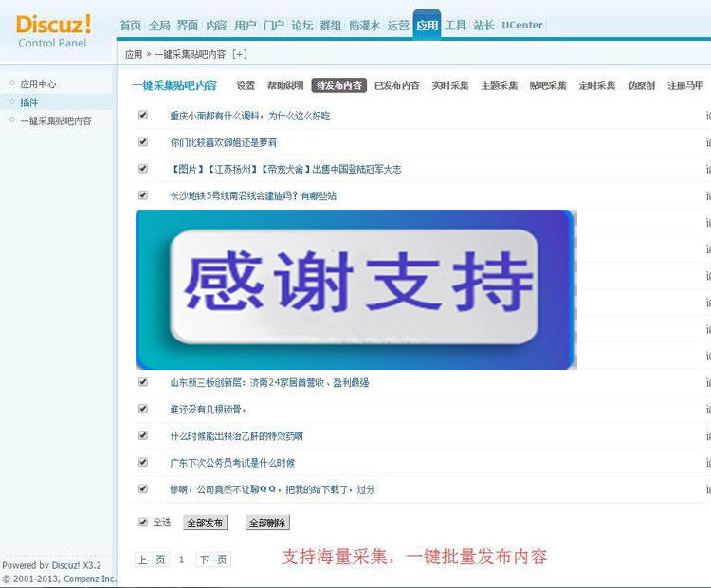Click the 感谢支持 banner image
The image size is (711, 588).
pos(355,289)
